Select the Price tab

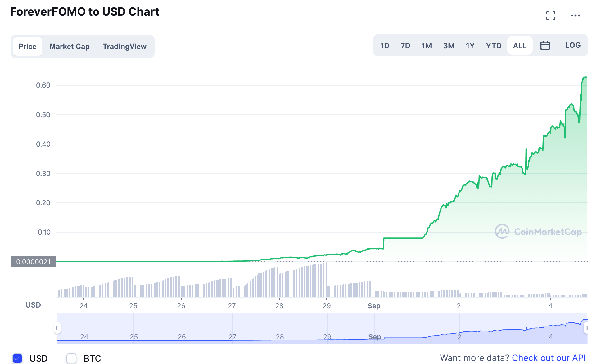pyautogui.click(x=27, y=47)
